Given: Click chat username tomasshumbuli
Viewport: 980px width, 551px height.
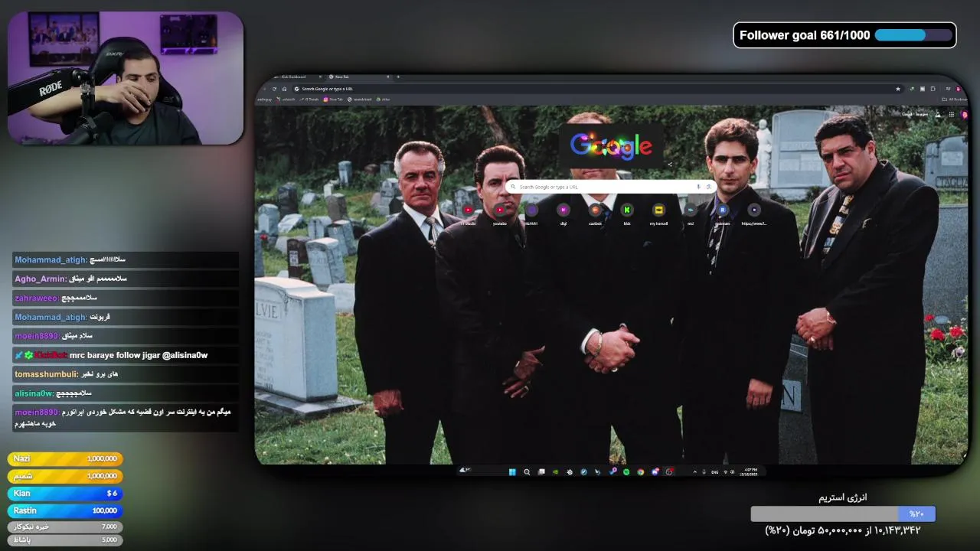Looking at the screenshot, I should [47, 374].
